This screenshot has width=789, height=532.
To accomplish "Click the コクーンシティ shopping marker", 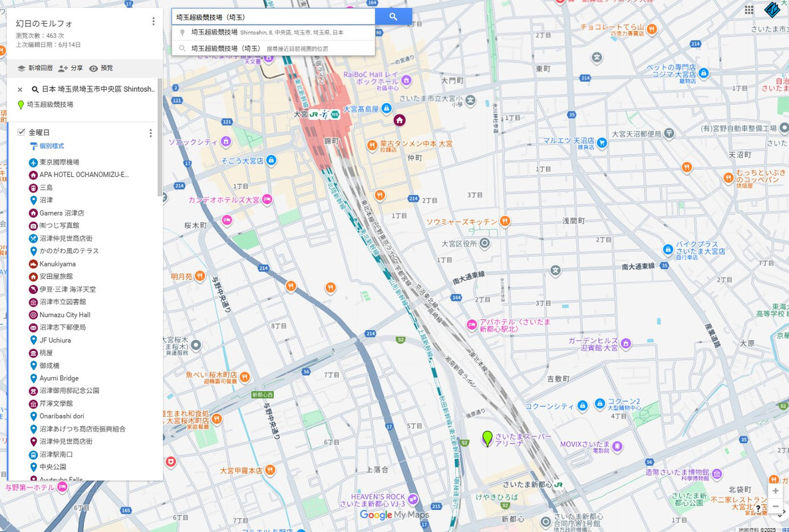I will tap(582, 405).
